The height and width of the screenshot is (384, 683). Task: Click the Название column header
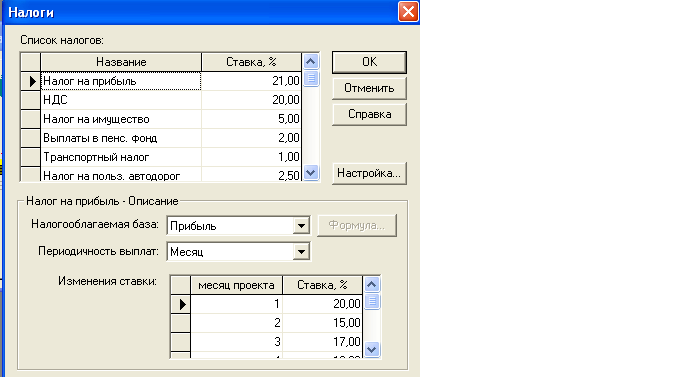[121, 62]
